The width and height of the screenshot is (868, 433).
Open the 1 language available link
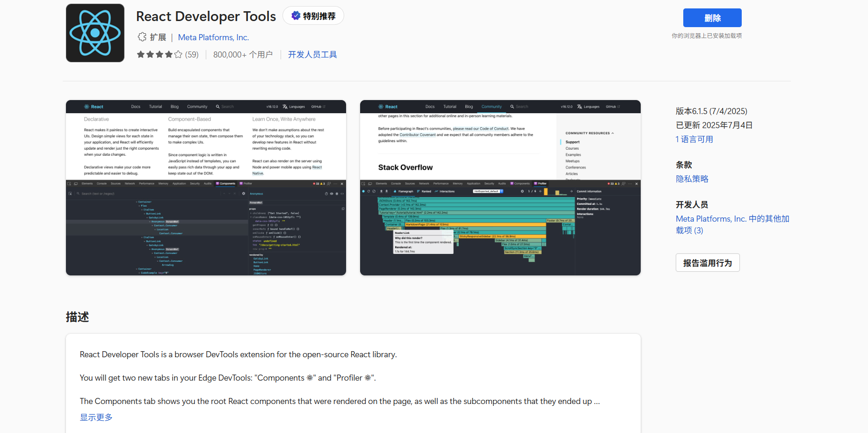pyautogui.click(x=694, y=139)
